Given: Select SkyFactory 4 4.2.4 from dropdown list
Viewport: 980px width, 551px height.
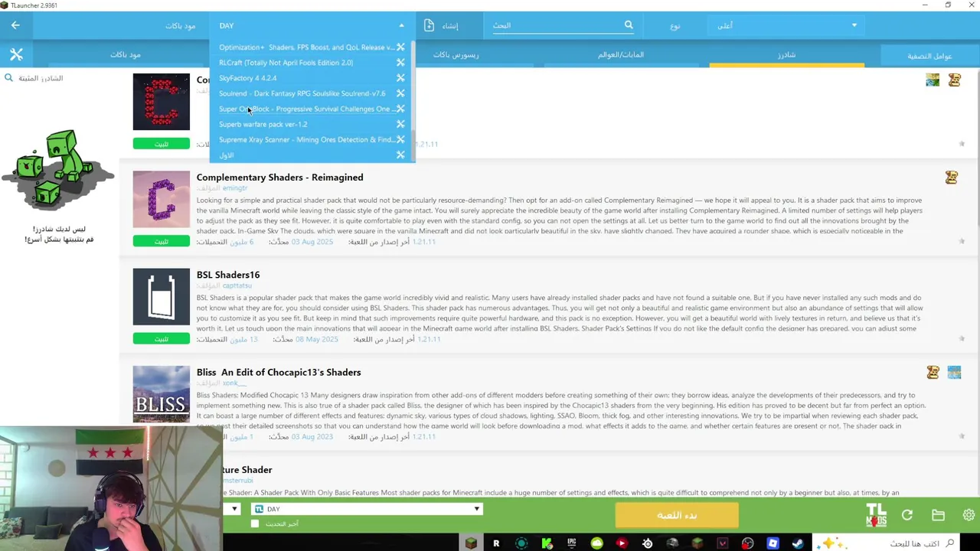Looking at the screenshot, I should pos(248,78).
